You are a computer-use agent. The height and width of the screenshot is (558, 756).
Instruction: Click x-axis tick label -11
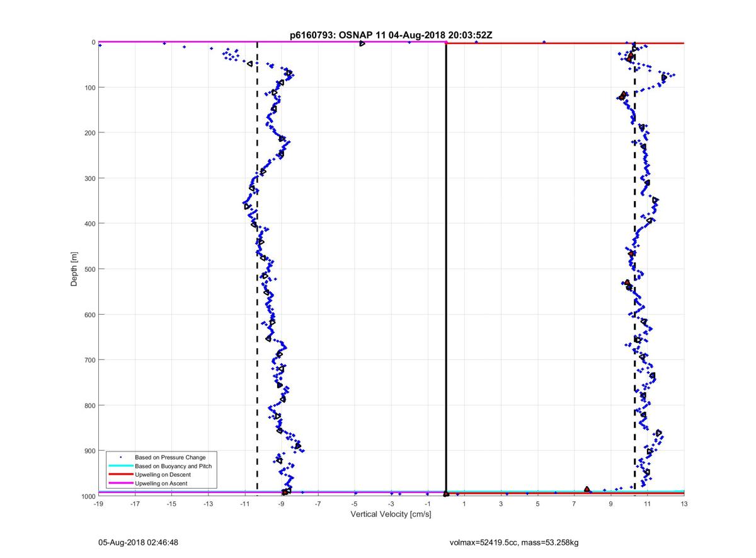click(245, 504)
